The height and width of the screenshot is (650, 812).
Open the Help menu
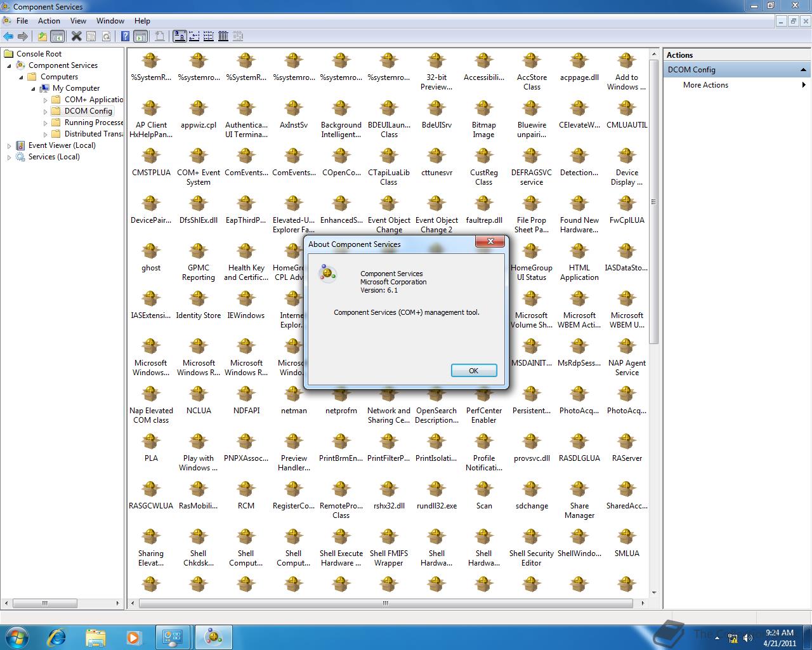pos(142,21)
